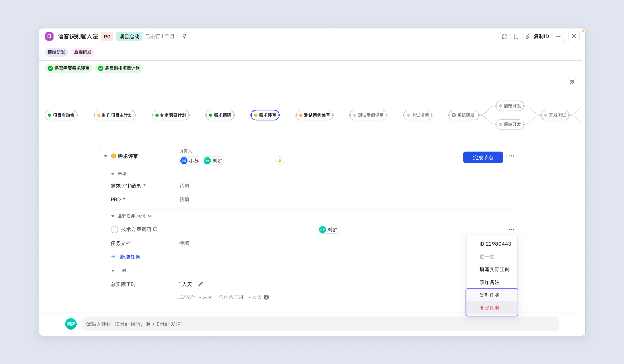Toggle 是否需要需求评审 check tag

coord(69,68)
